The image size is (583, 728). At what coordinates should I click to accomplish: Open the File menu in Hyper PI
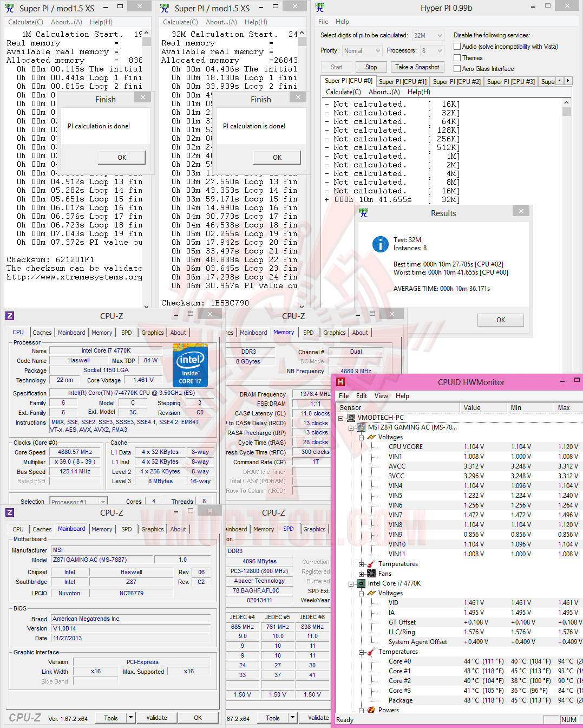(323, 22)
